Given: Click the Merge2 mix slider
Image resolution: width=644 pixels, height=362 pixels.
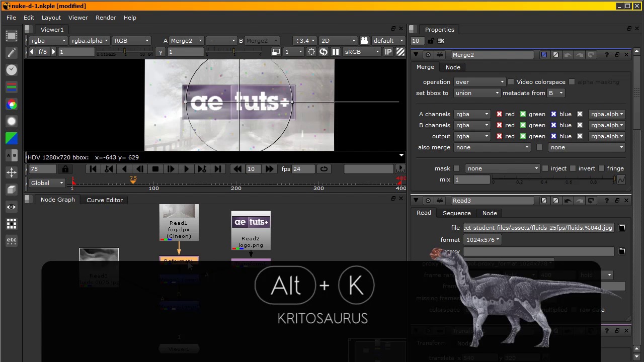Looking at the screenshot, I should (x=553, y=179).
